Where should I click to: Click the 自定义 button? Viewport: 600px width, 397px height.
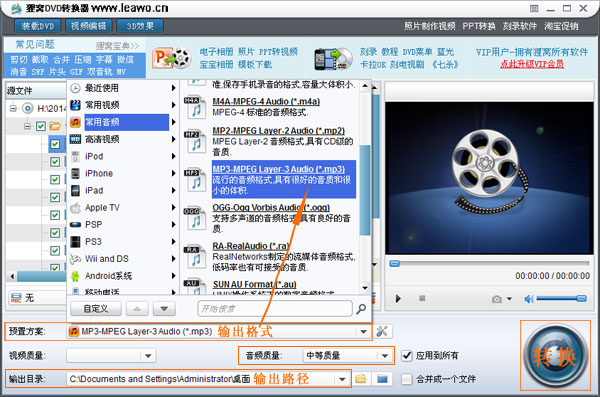pyautogui.click(x=96, y=309)
